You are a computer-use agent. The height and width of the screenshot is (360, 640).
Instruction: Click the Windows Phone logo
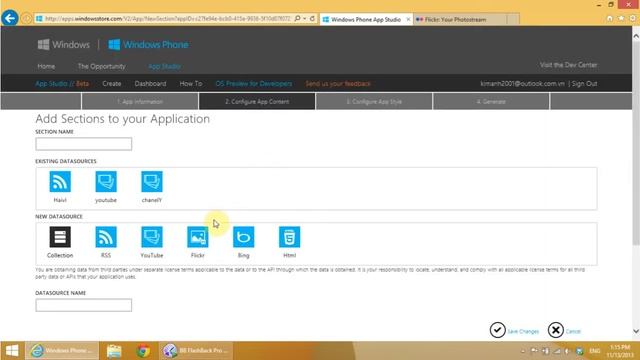(148, 44)
